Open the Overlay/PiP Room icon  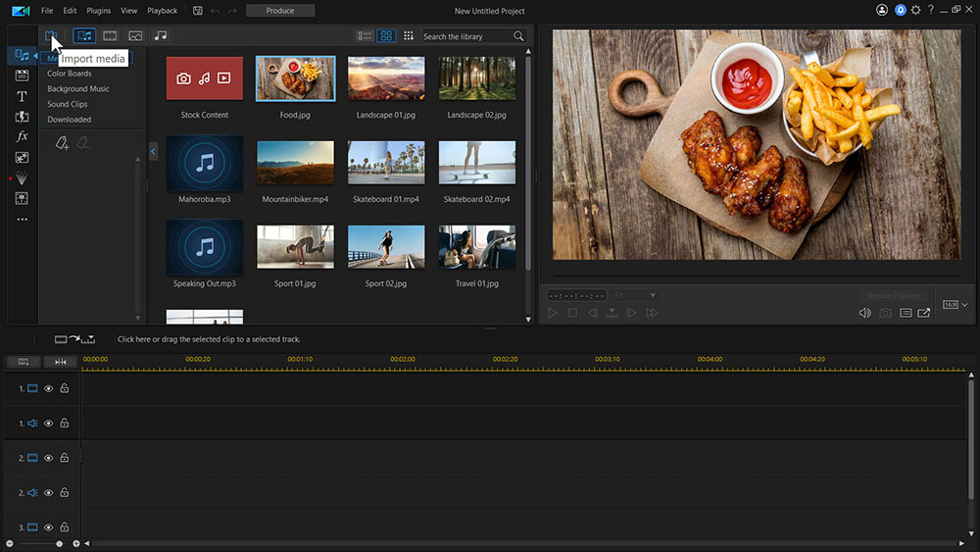[22, 158]
